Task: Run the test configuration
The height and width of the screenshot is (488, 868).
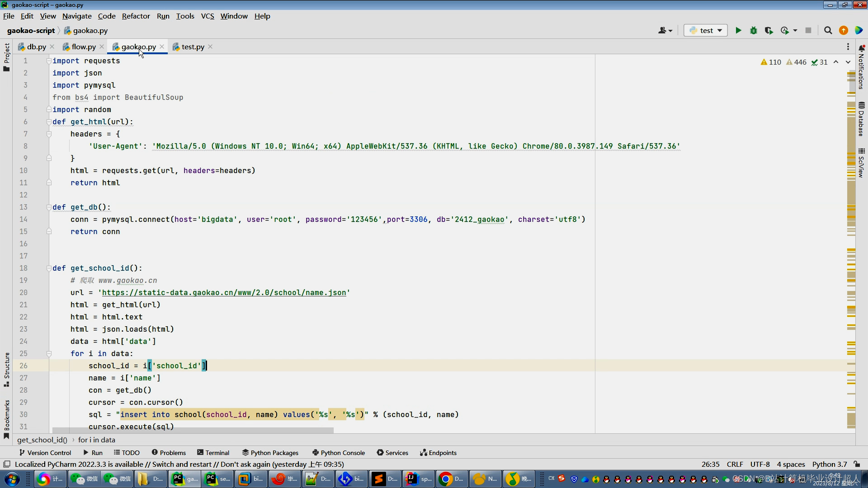Action: (x=738, y=30)
